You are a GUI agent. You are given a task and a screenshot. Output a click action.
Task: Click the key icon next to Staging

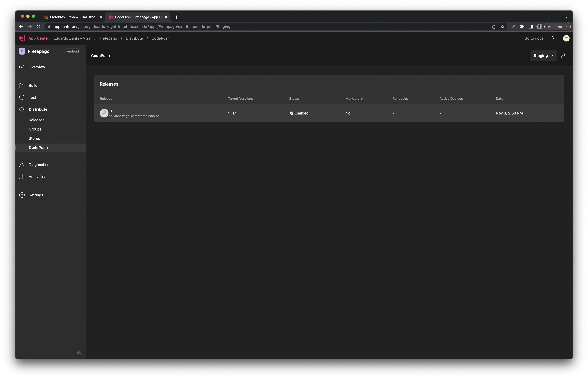tap(564, 55)
